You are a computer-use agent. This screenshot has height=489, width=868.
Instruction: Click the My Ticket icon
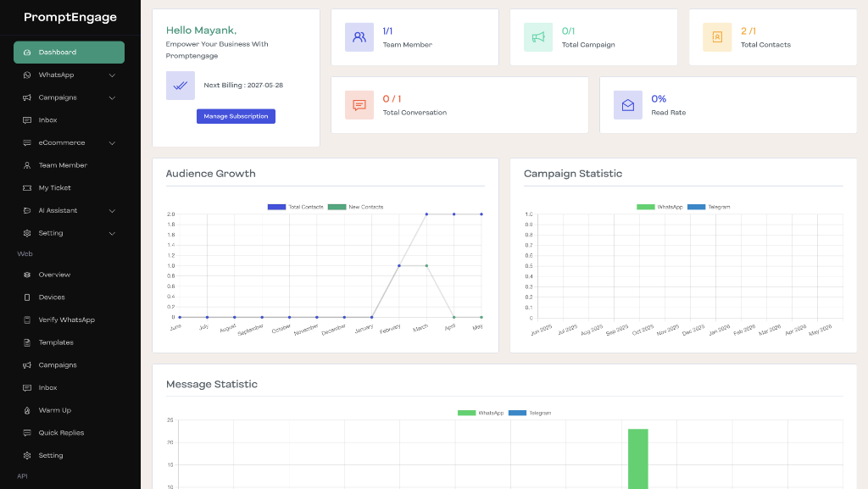[27, 188]
